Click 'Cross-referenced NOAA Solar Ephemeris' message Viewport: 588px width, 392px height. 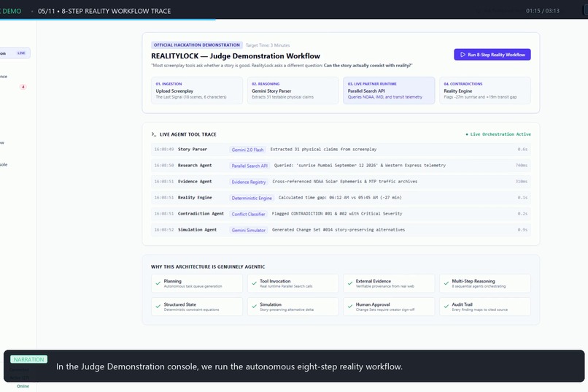click(344, 182)
